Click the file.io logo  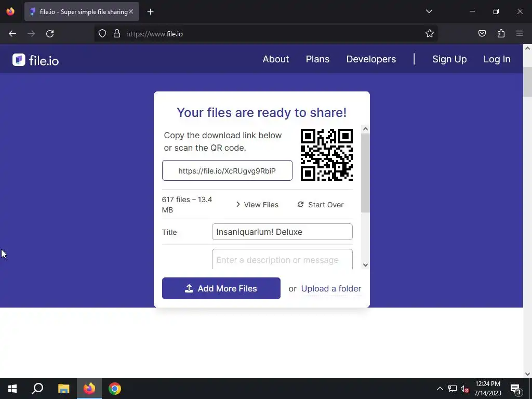point(36,60)
